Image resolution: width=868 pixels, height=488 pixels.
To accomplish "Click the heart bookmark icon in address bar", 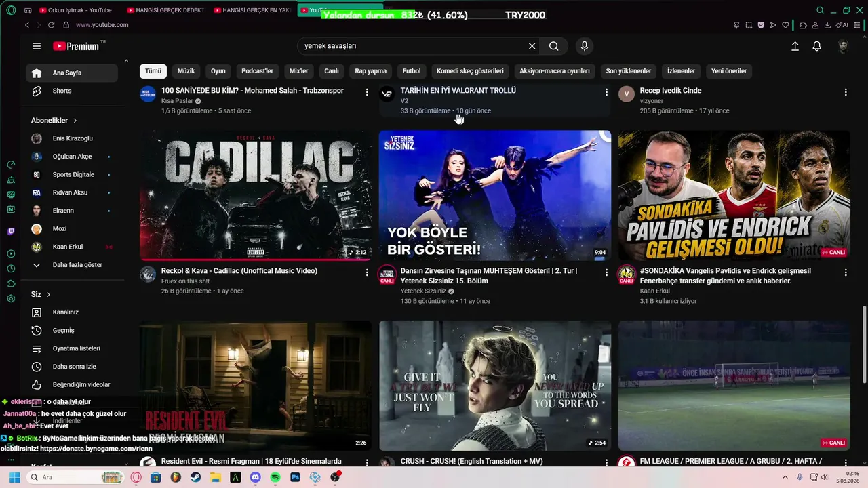I will 785,25.
